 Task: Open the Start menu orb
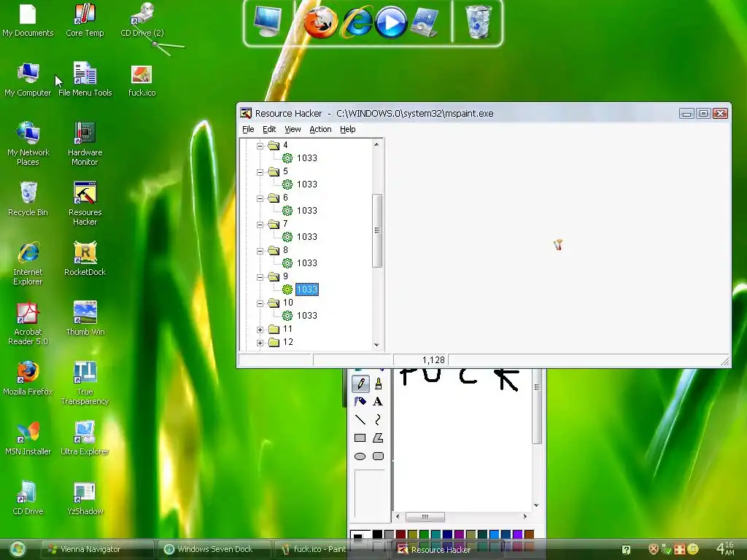[x=18, y=549]
